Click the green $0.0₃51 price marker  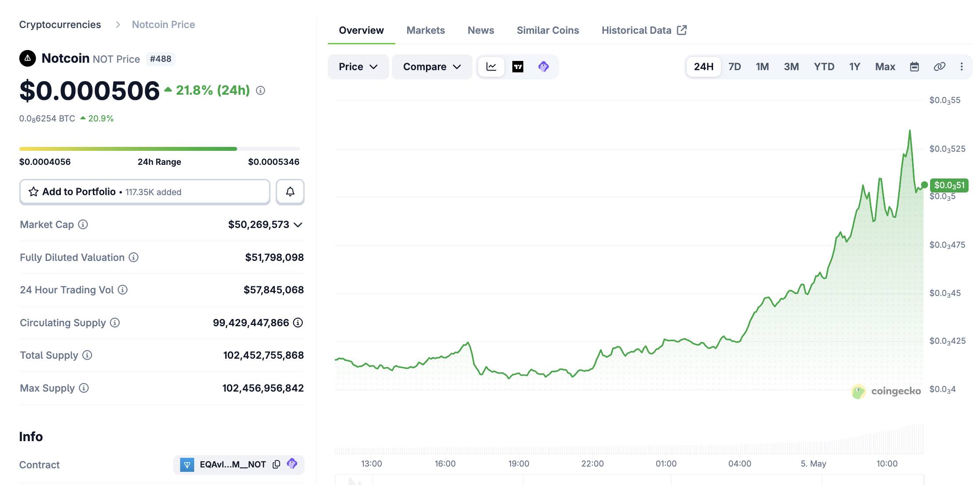[949, 185]
